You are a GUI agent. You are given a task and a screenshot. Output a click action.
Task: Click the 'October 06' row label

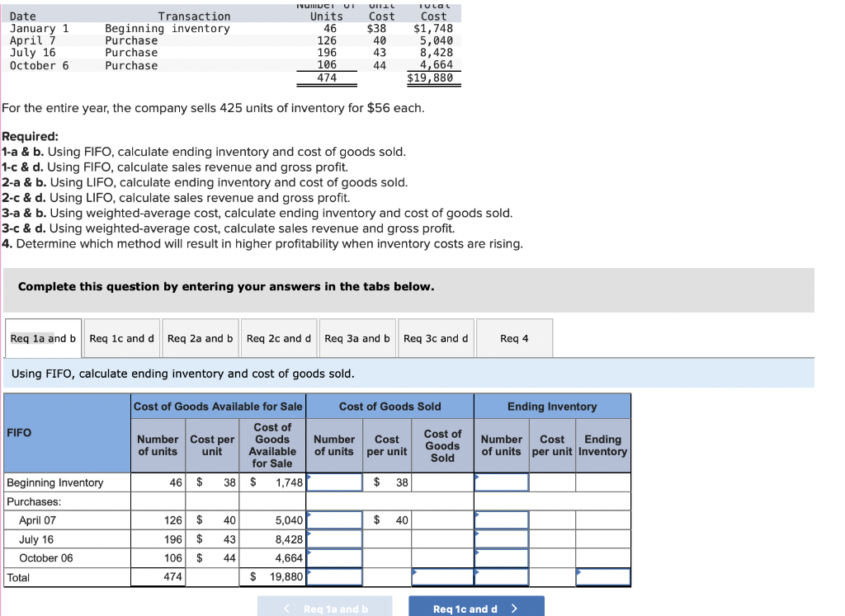click(x=46, y=557)
